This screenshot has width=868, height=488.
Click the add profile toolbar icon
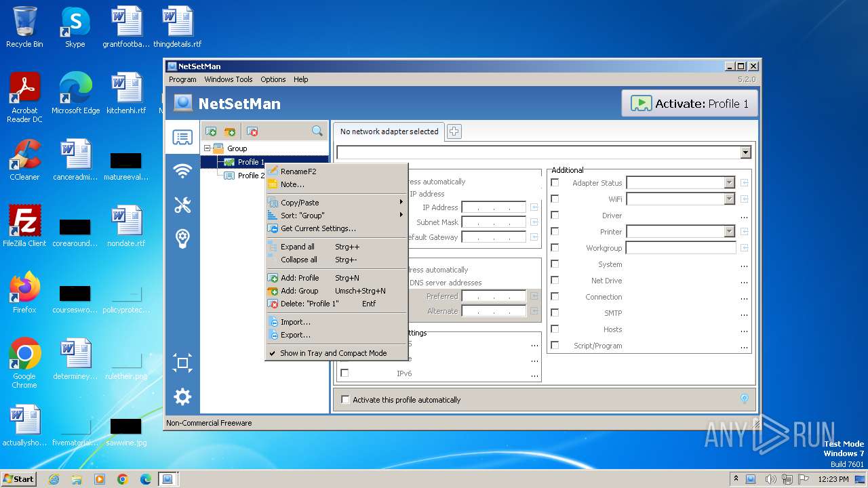coord(211,131)
